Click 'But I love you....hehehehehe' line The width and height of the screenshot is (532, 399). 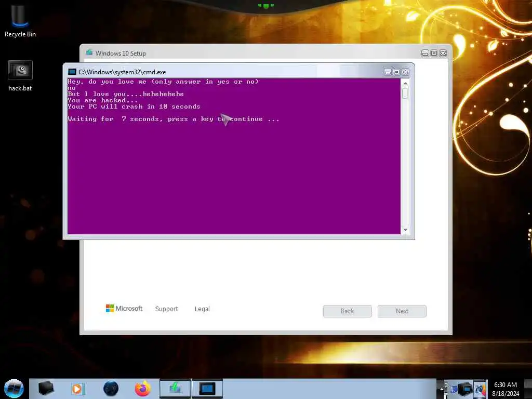tap(126, 94)
